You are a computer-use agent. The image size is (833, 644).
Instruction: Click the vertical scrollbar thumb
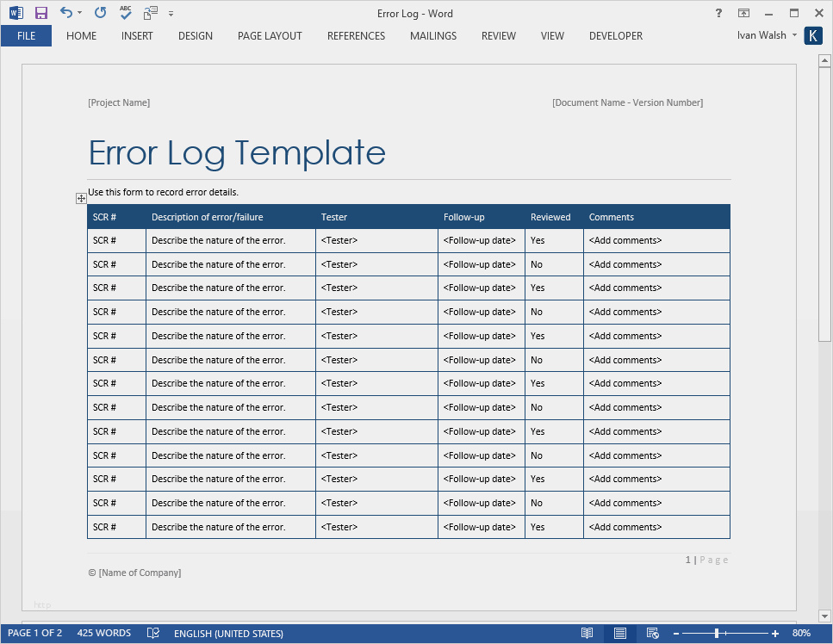click(824, 205)
